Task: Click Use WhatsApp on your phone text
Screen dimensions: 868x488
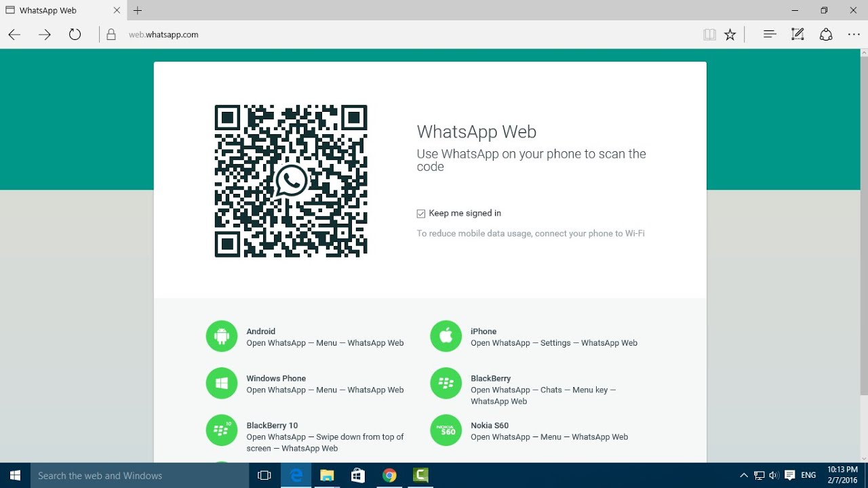Action: [531, 160]
